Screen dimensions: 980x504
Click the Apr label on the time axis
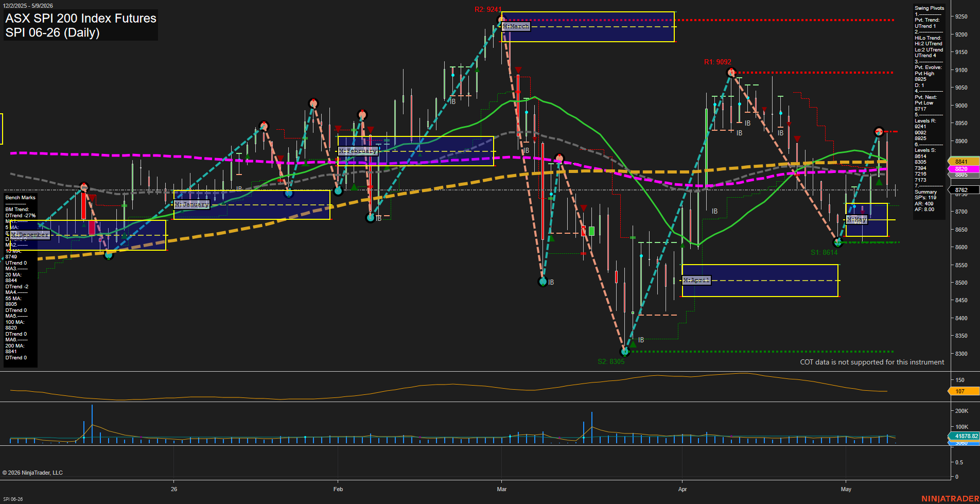682,489
